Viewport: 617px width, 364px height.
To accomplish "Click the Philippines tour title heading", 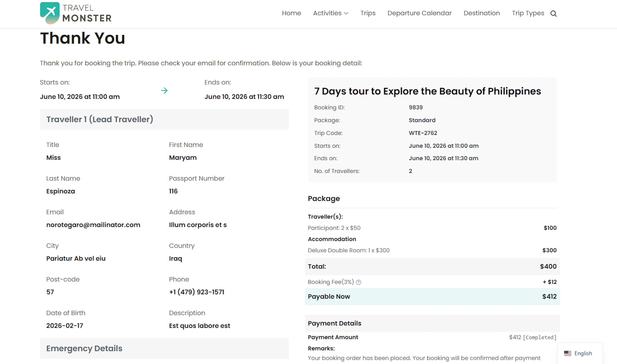I will coord(427,91).
